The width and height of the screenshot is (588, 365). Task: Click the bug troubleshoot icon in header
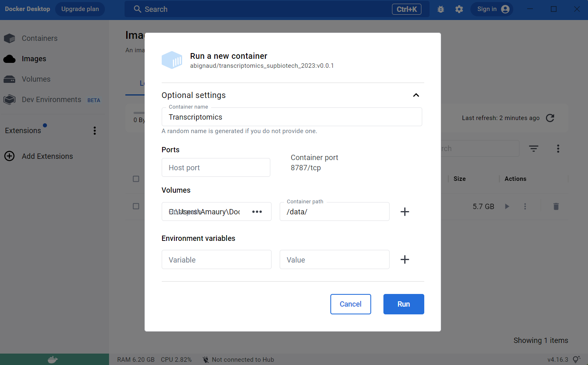(x=441, y=9)
